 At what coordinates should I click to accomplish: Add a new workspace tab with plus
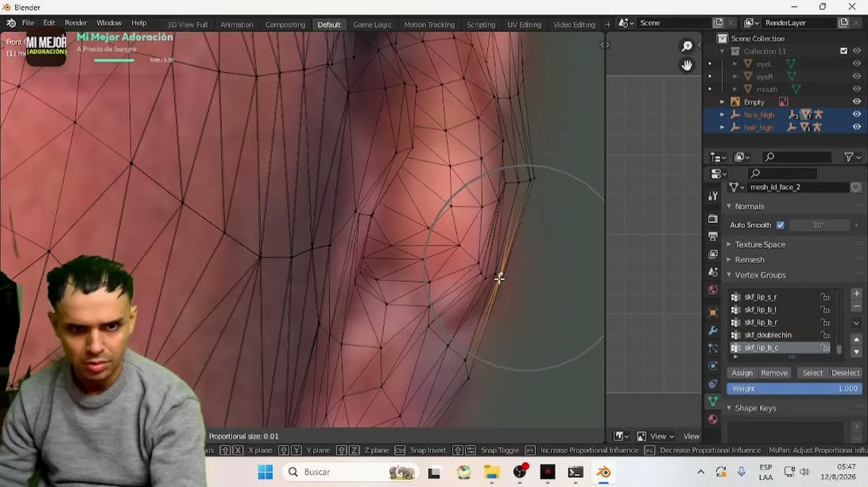pyautogui.click(x=607, y=24)
